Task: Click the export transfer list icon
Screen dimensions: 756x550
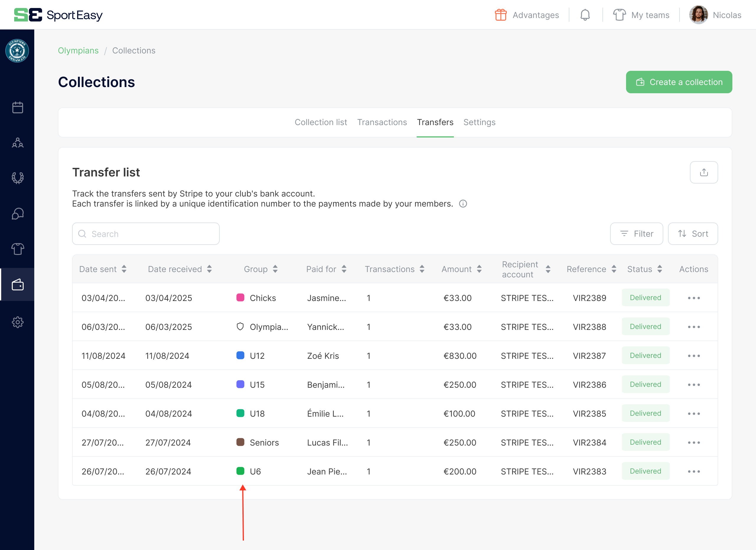Action: (x=703, y=172)
